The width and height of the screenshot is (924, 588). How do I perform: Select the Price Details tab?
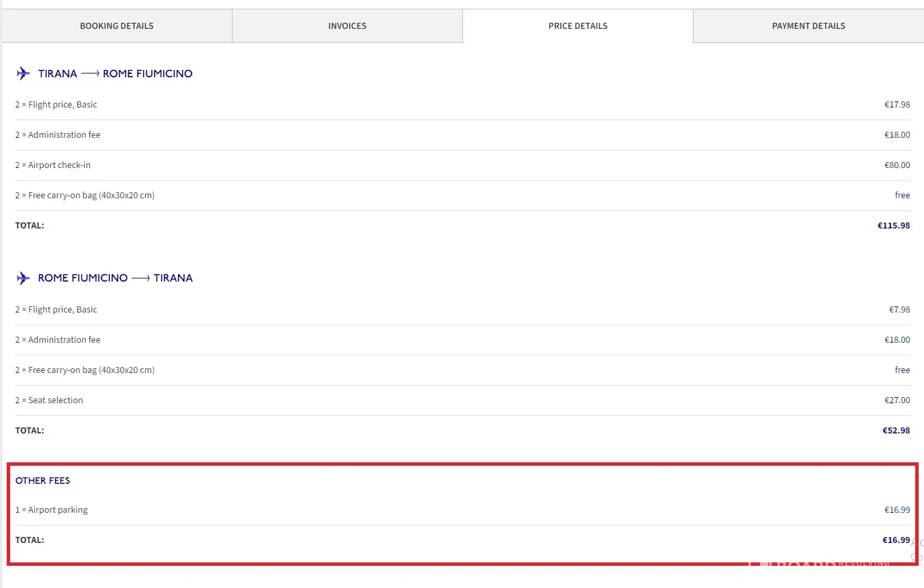tap(577, 26)
